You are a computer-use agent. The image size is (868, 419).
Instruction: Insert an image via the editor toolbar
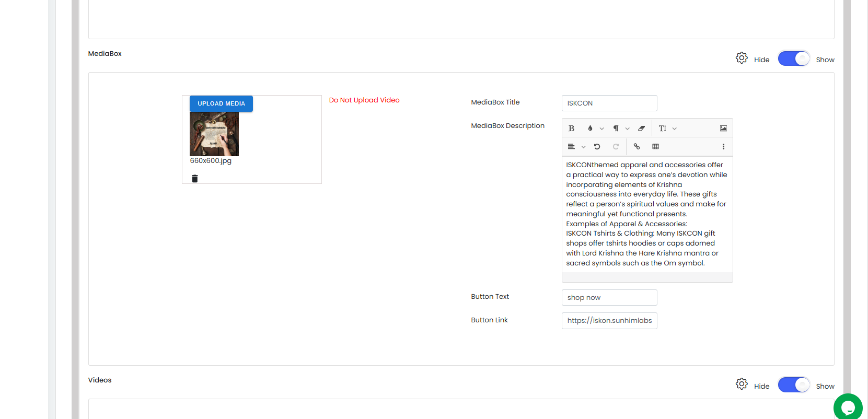[x=723, y=129]
